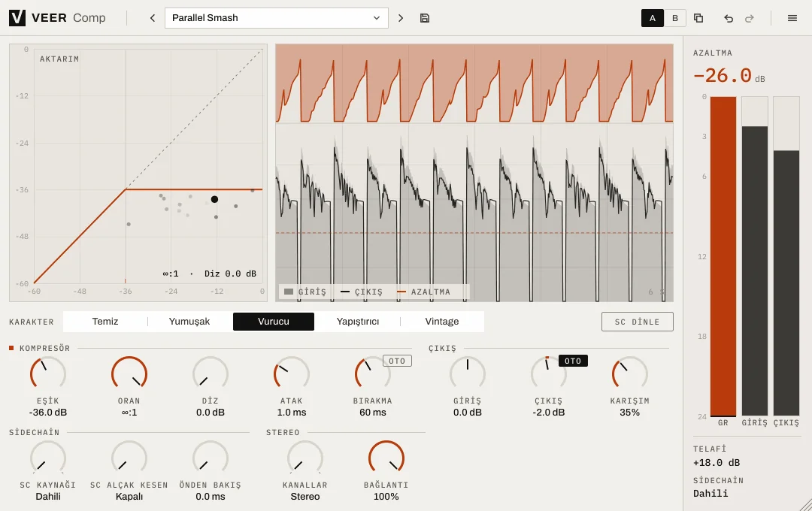Select the Vurucu character tab
The image size is (812, 511).
(x=274, y=322)
